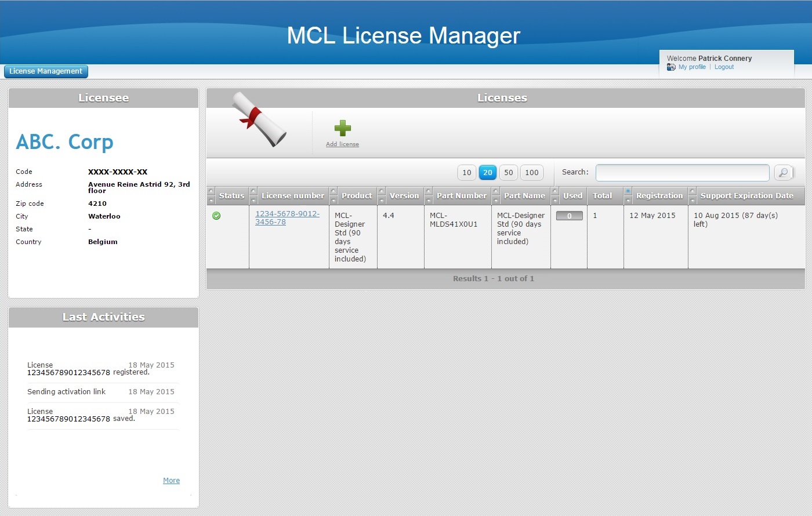Image resolution: width=812 pixels, height=516 pixels.
Task: Sort Version column descending with down arrow
Action: (382, 201)
